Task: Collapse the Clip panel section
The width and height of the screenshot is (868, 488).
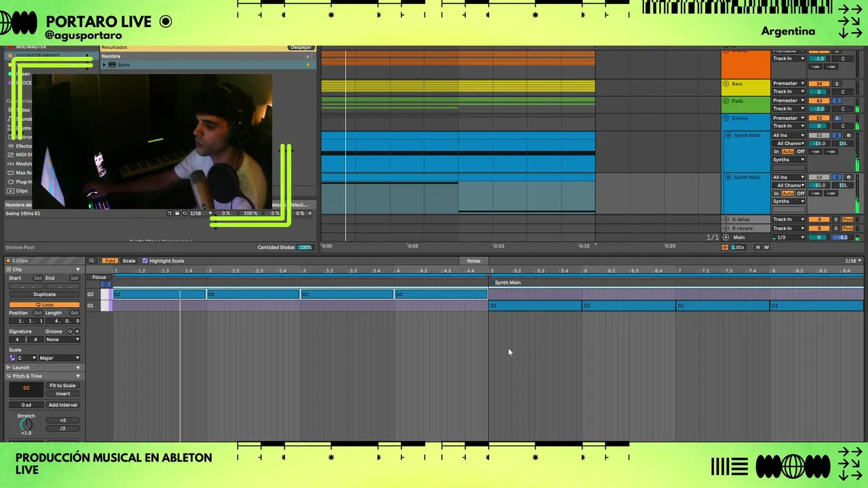Action: point(78,270)
